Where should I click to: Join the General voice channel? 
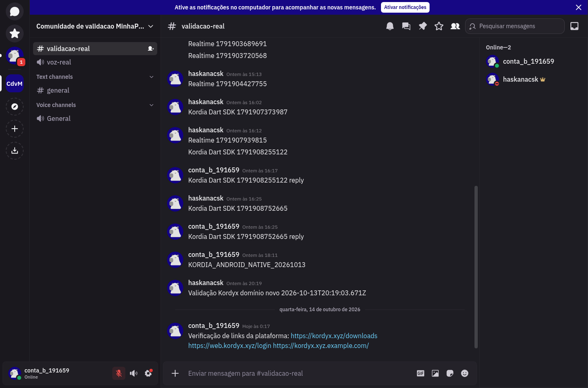tap(95, 118)
